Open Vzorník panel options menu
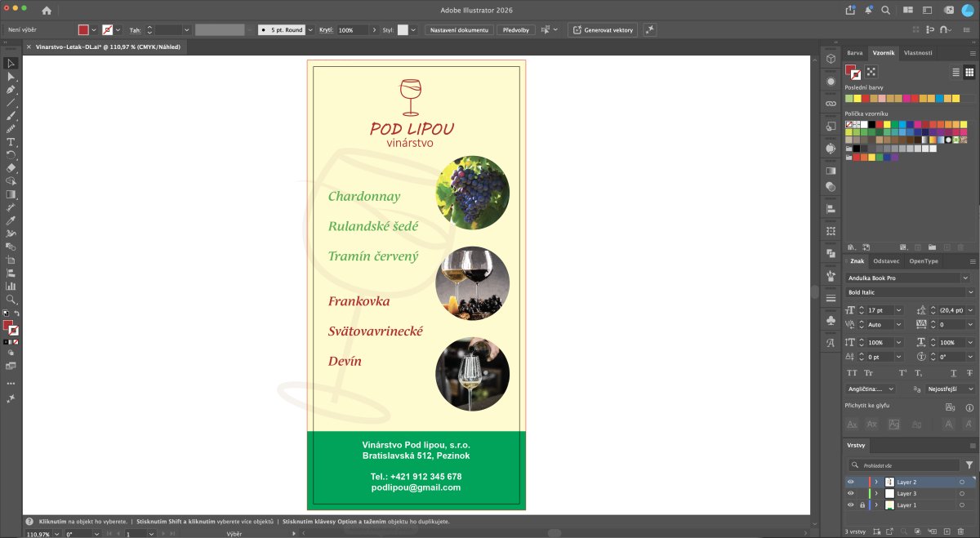The image size is (980, 538). [x=973, y=52]
